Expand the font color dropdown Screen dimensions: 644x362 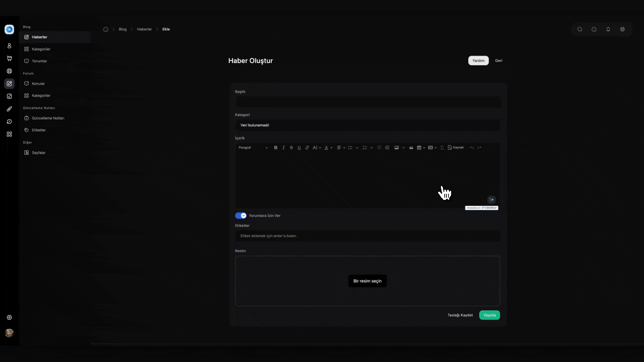(x=328, y=147)
